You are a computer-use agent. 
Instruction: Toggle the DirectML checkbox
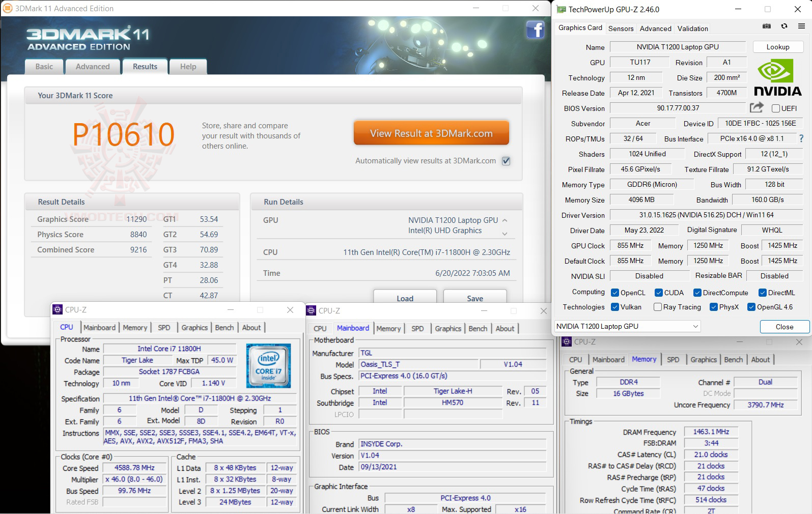pyautogui.click(x=763, y=293)
